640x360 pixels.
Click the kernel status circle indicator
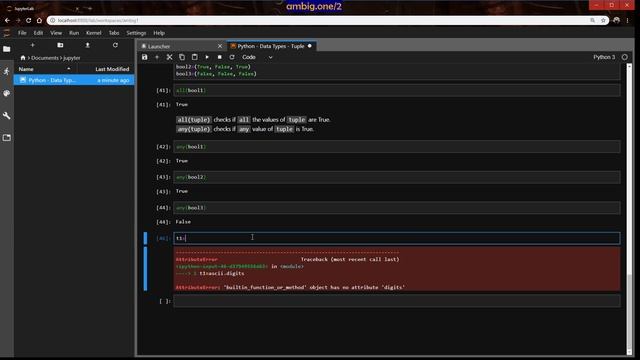coord(624,57)
